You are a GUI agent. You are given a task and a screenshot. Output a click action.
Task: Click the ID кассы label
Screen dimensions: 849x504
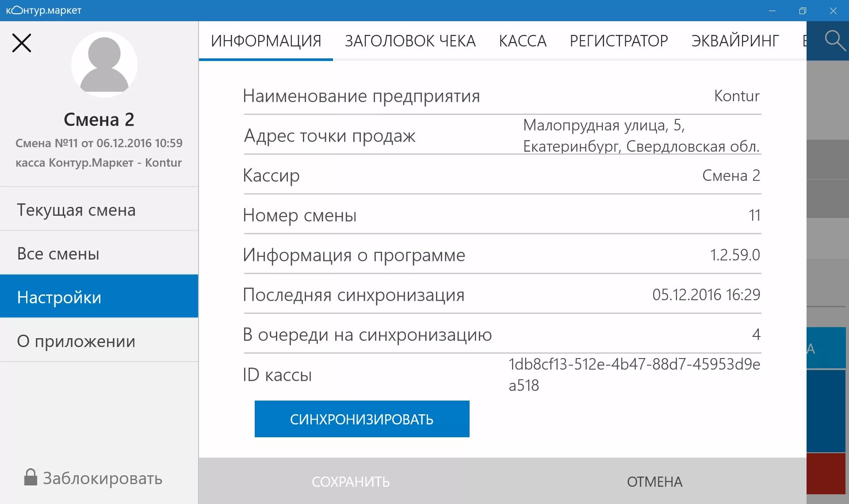[x=277, y=374]
